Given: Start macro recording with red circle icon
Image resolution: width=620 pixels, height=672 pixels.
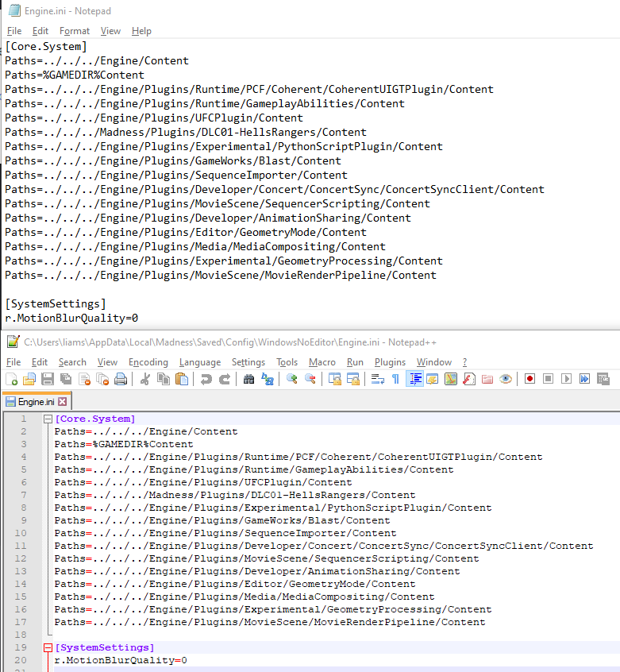Looking at the screenshot, I should pos(530,379).
